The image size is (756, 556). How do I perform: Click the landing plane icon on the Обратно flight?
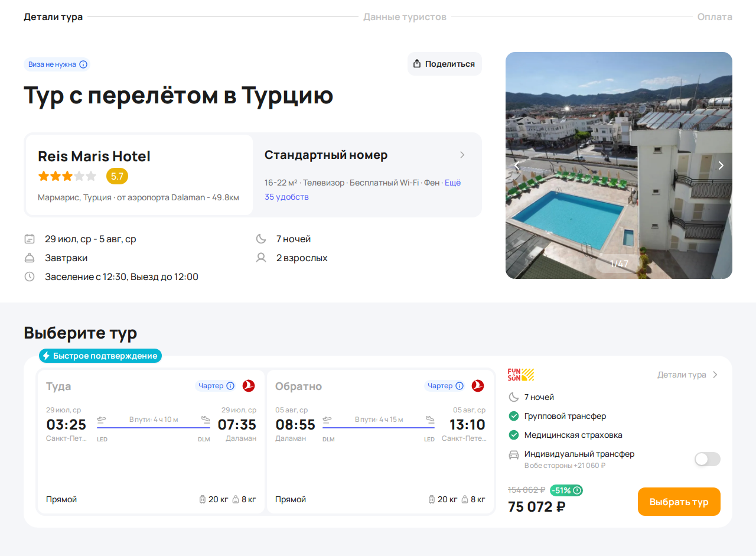click(x=430, y=420)
